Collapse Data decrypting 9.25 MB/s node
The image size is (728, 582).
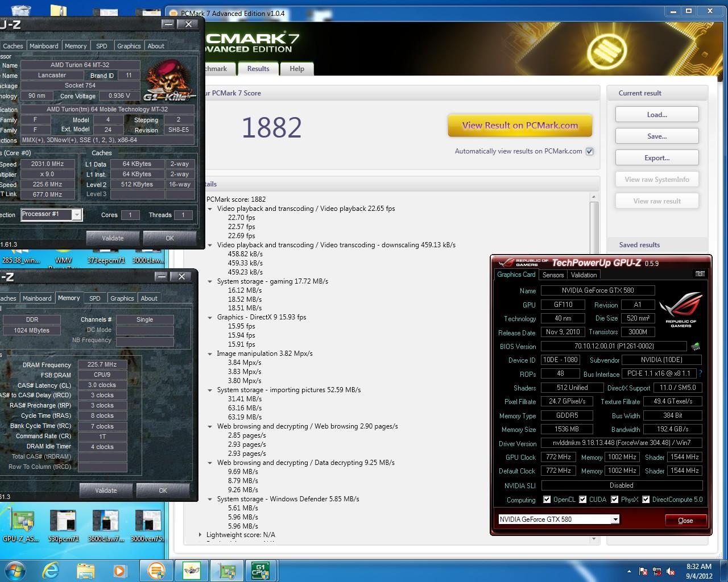click(210, 463)
